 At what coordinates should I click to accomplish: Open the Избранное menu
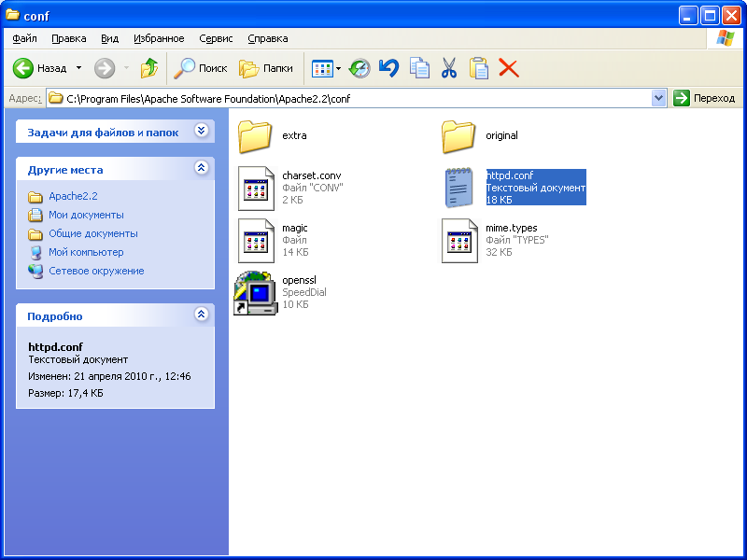coord(159,38)
